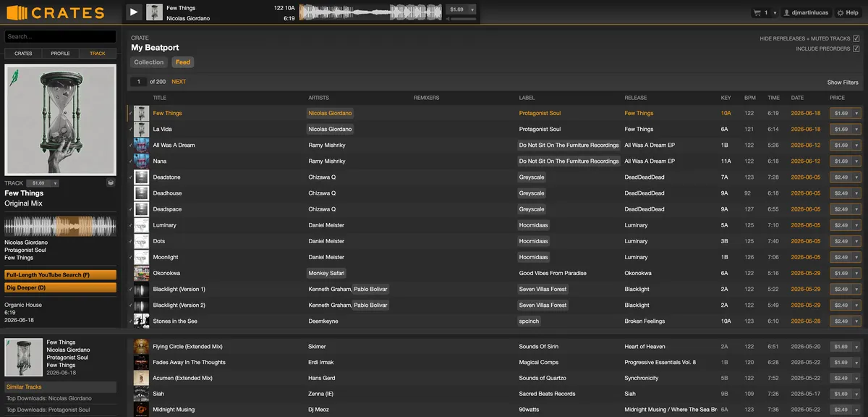Click the Midnight Musing row artwork thumbnail
This screenshot has height=417, width=868.
tap(141, 410)
